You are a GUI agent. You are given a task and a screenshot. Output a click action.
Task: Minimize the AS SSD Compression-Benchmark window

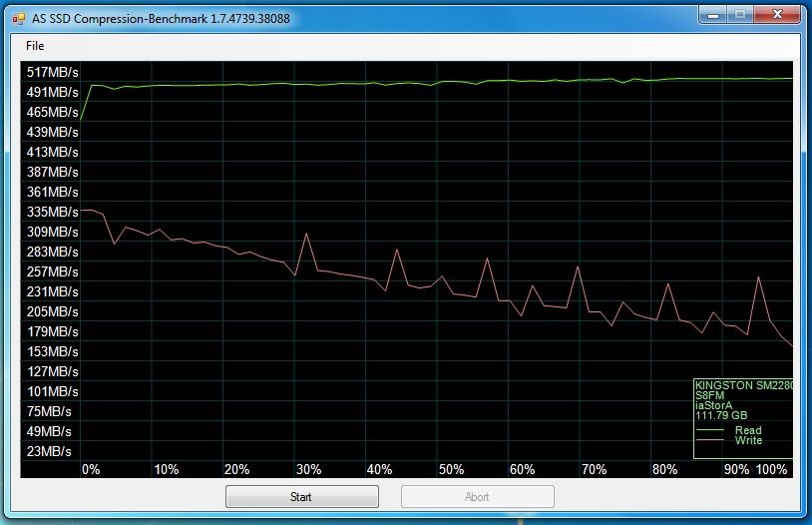tap(713, 15)
